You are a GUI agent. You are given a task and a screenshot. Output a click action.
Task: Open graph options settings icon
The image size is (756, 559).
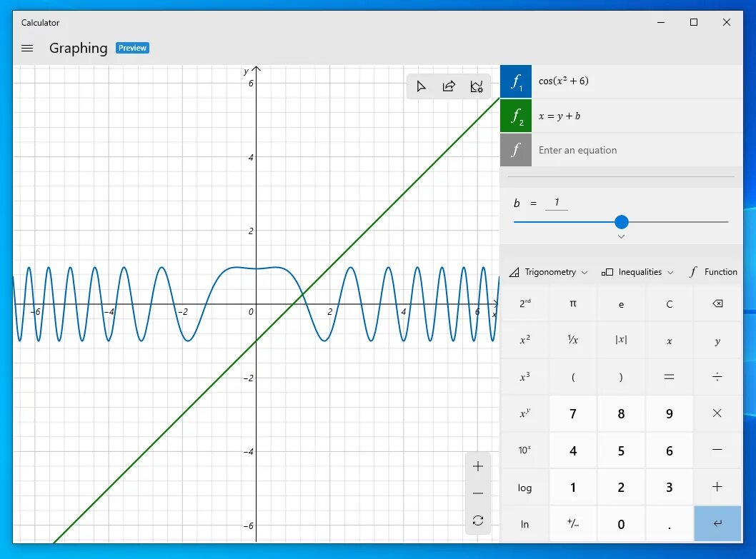pos(477,86)
